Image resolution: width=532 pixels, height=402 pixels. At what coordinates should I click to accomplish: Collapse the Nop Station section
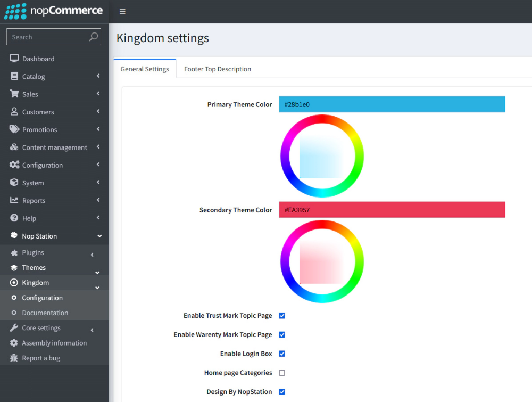99,236
